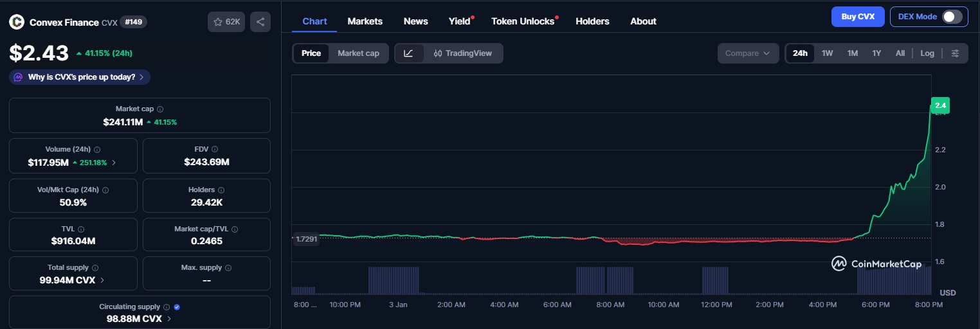Click the 50.9% Vol/Mkt Cap value
This screenshot has height=329, width=980.
pos(73,202)
